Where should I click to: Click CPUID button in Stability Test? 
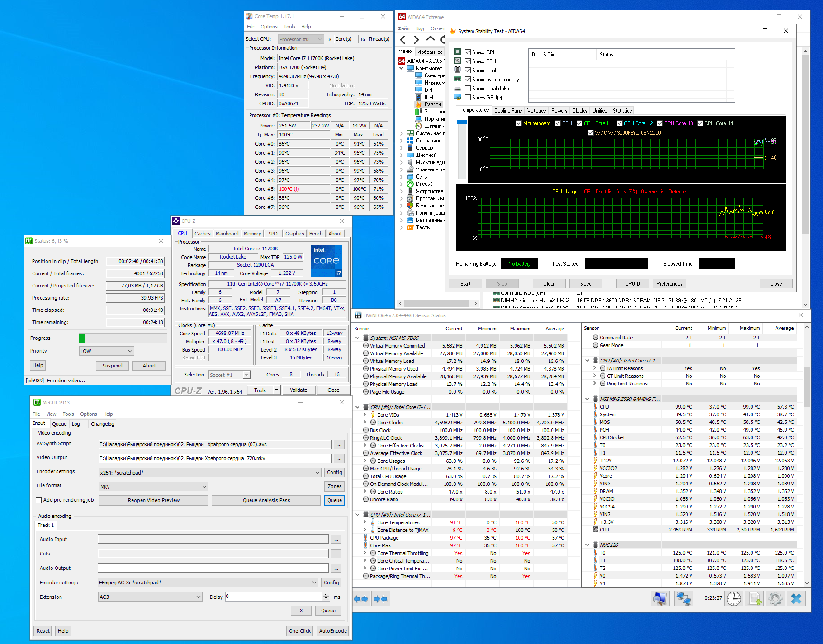tap(632, 284)
